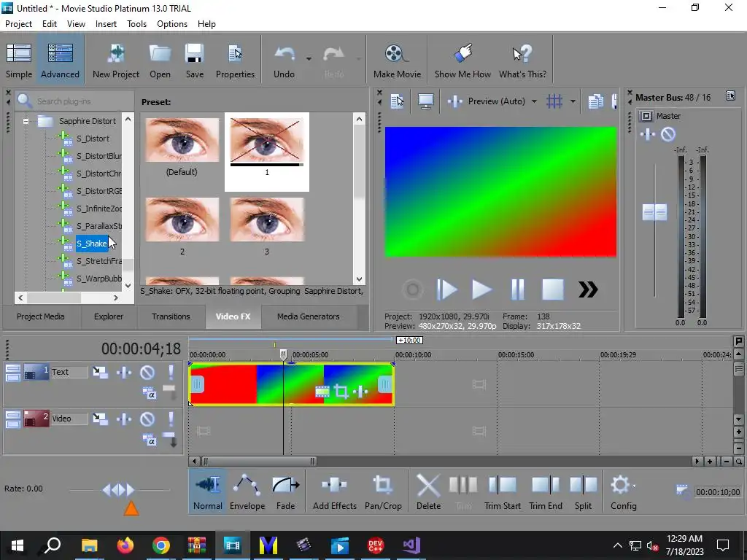Copy preview snapshot to clipboard
The height and width of the screenshot is (560, 747).
point(595,101)
